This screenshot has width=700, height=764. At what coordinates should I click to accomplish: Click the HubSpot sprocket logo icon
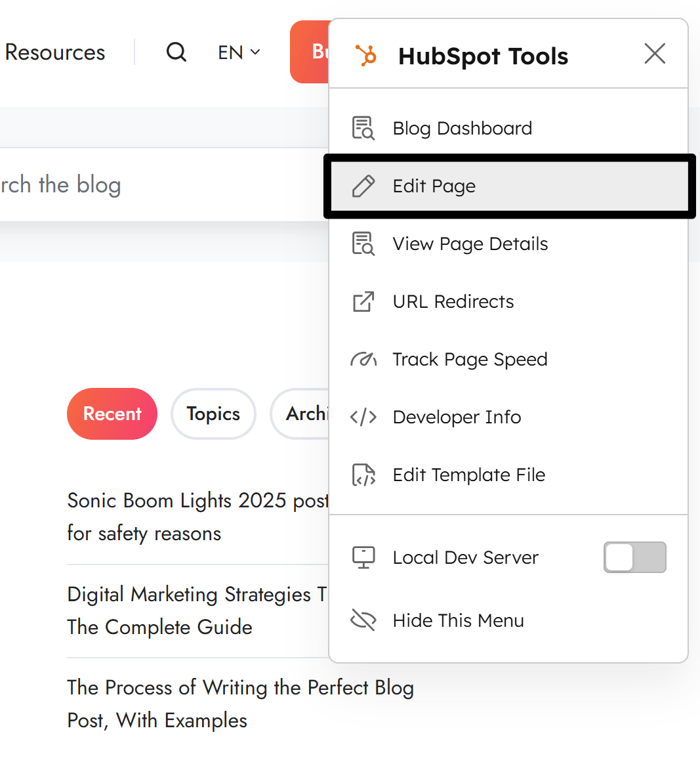pyautogui.click(x=366, y=55)
